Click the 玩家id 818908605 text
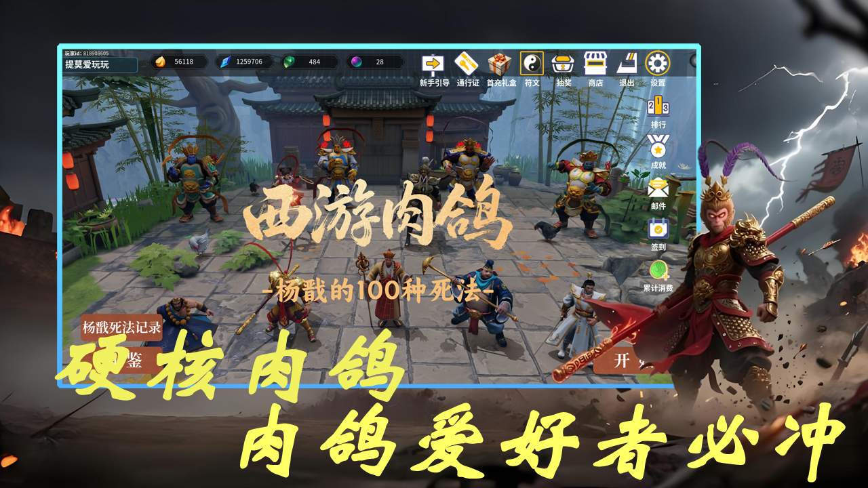 coord(86,54)
